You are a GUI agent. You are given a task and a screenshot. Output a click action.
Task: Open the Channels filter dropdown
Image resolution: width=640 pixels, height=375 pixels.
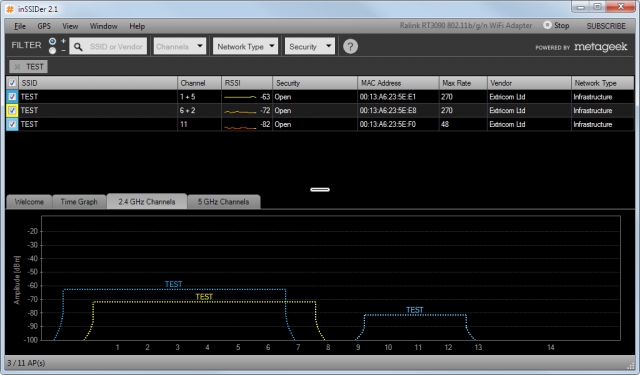tap(180, 46)
